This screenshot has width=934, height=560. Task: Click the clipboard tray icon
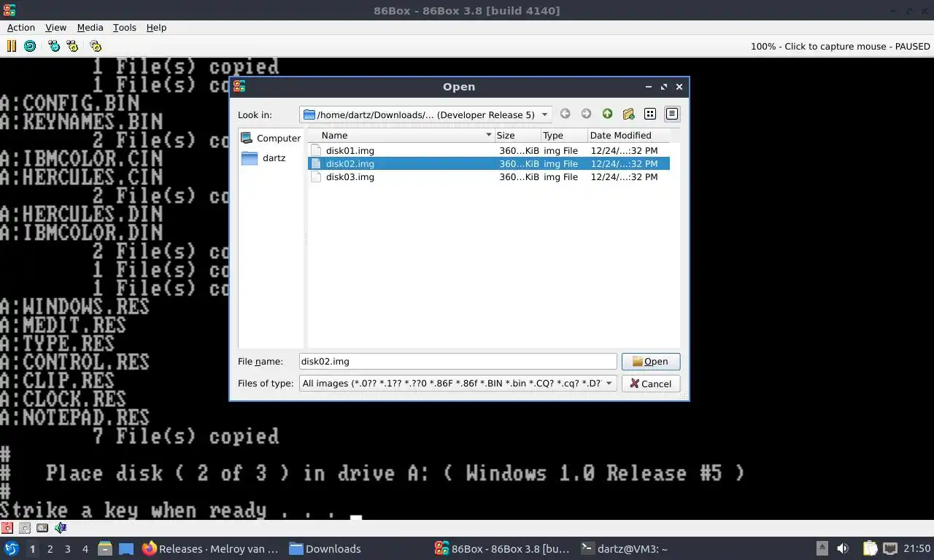tap(870, 549)
